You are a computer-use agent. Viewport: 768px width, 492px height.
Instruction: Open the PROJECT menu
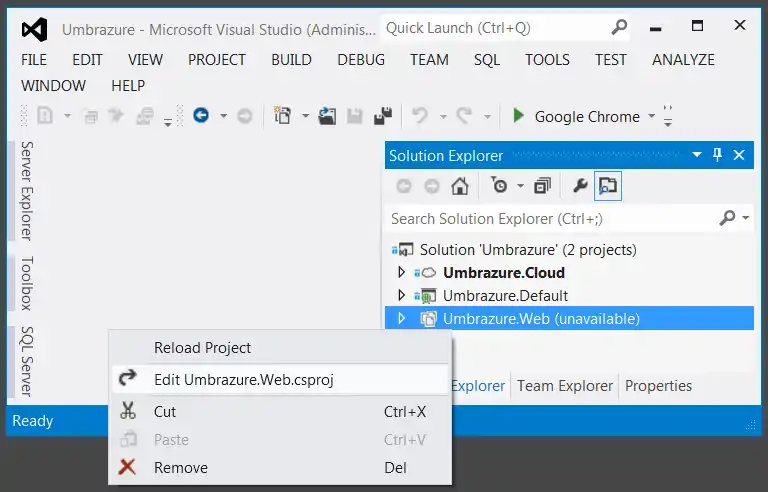[x=216, y=60]
